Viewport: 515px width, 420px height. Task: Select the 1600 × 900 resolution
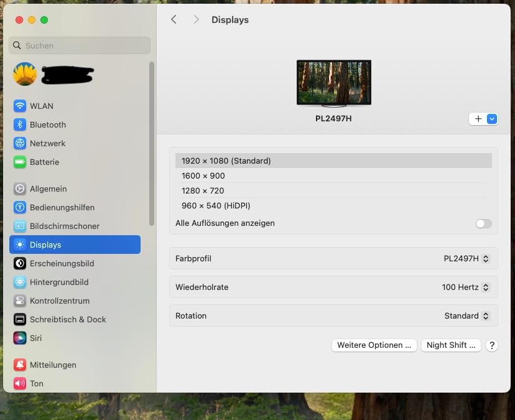point(203,175)
